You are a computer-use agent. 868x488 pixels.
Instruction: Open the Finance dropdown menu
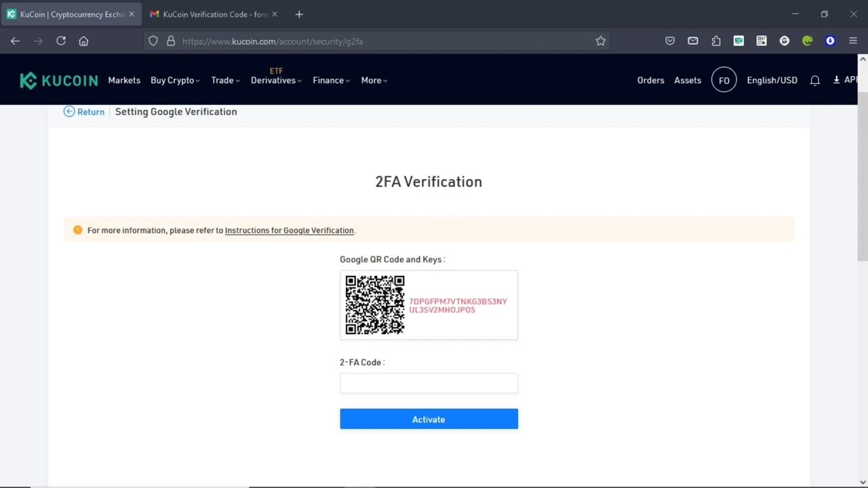point(331,81)
